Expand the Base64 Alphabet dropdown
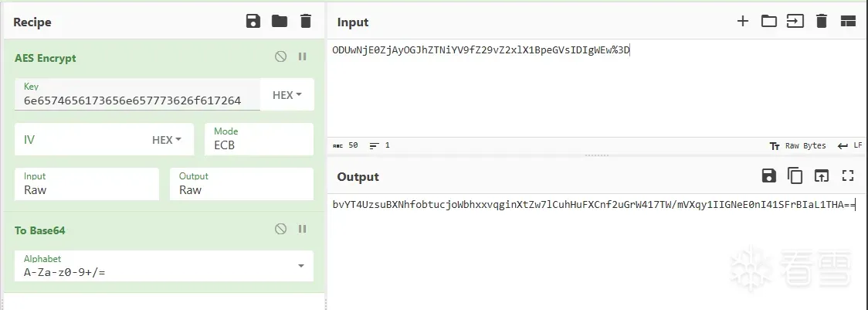Viewport: 868px width, 310px height. point(300,266)
